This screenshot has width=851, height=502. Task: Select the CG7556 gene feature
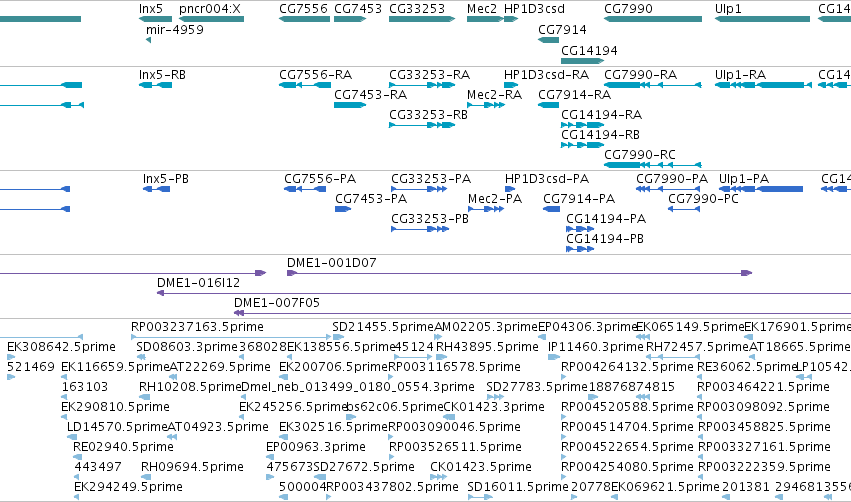304,19
